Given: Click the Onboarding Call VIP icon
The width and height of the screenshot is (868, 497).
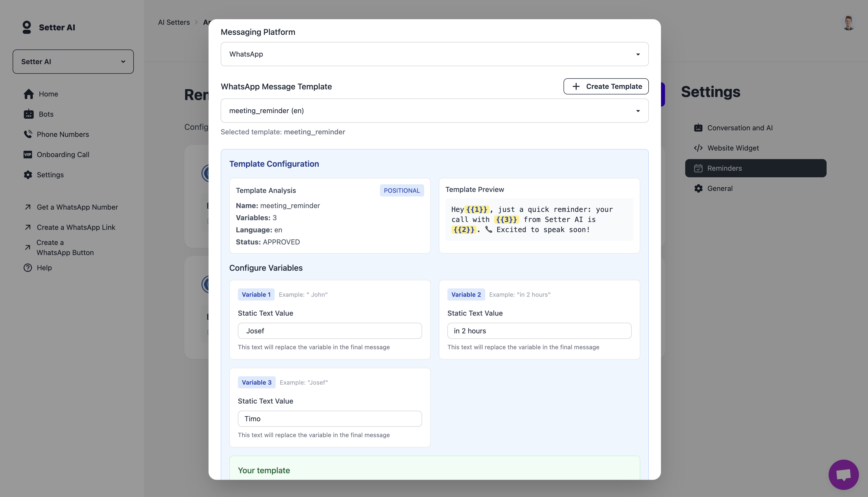Looking at the screenshot, I should 28,154.
